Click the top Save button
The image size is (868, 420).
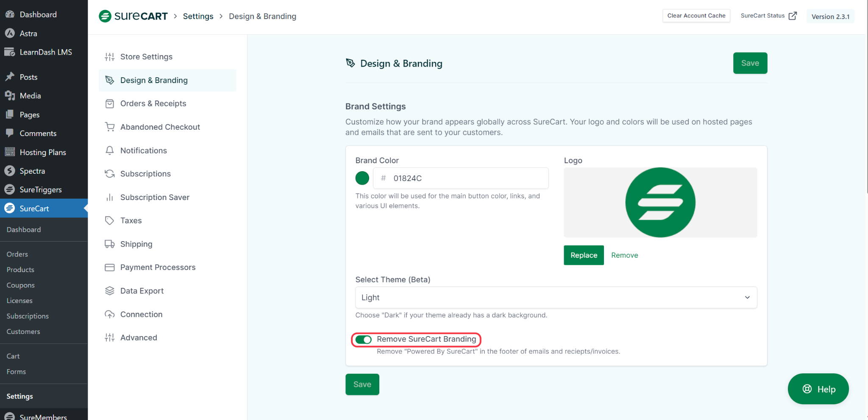tap(750, 63)
